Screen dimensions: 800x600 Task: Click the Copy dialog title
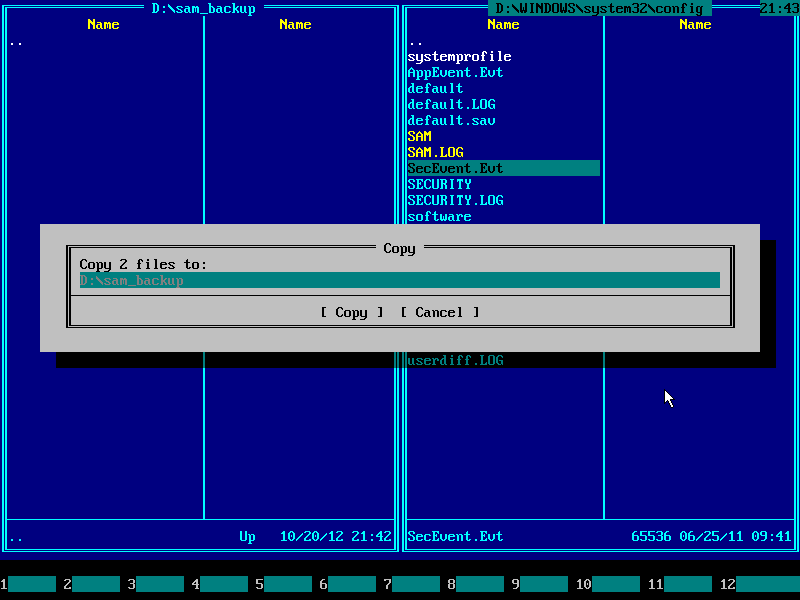(x=399, y=248)
